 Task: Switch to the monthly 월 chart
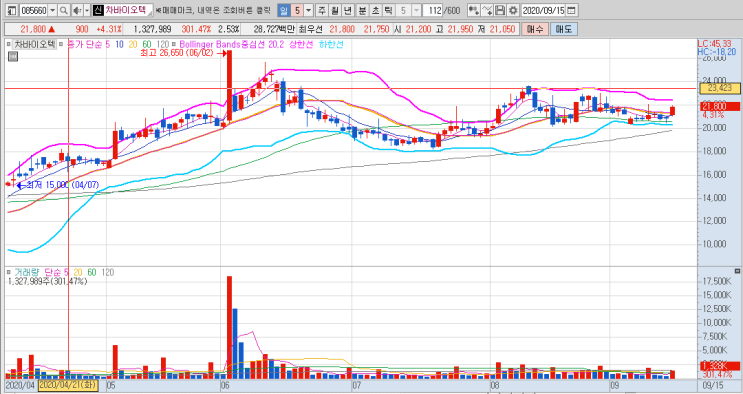pyautogui.click(x=335, y=10)
